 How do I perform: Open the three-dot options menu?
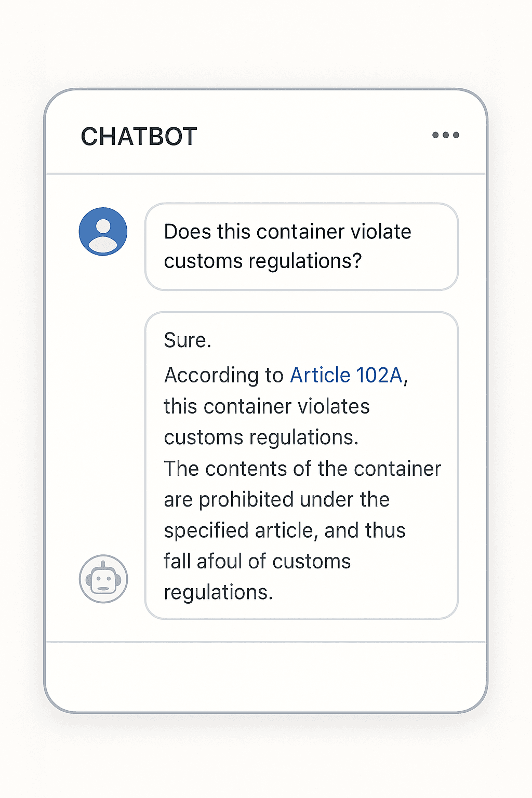pos(446,135)
